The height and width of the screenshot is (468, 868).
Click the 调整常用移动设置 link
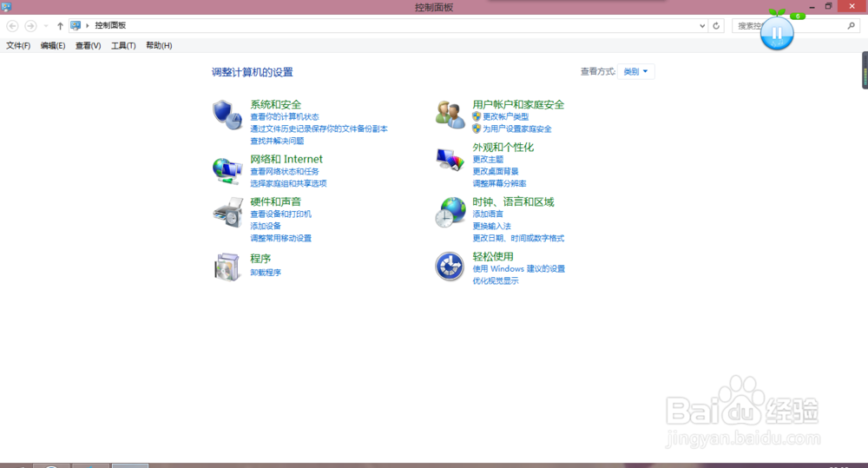pyautogui.click(x=280, y=238)
